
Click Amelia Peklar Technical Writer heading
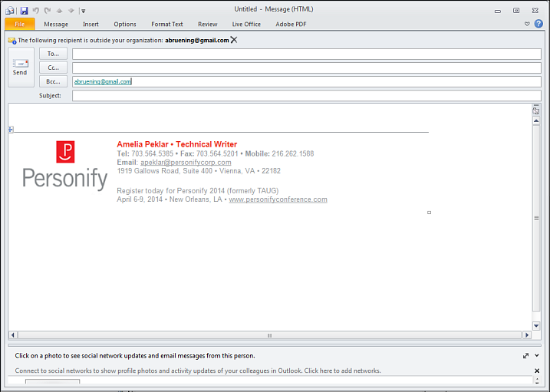point(176,144)
